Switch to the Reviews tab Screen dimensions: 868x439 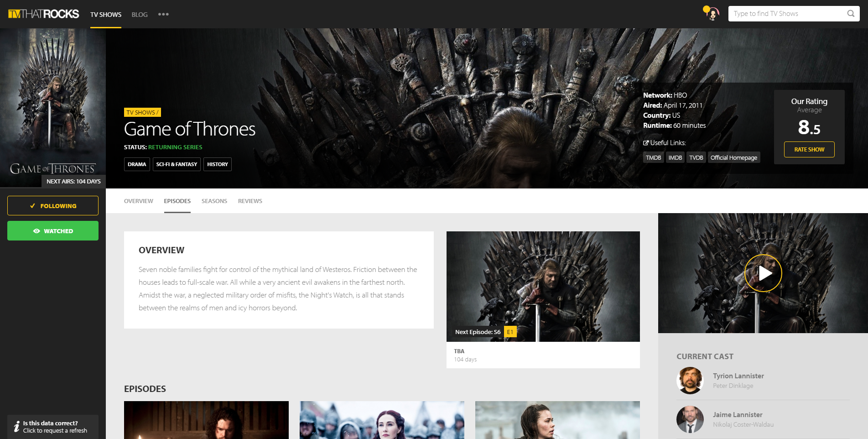(250, 201)
